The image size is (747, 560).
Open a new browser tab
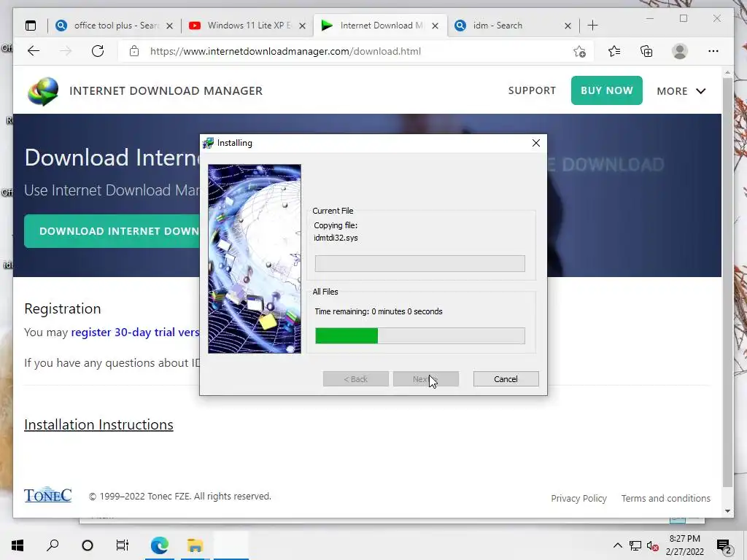coord(592,26)
